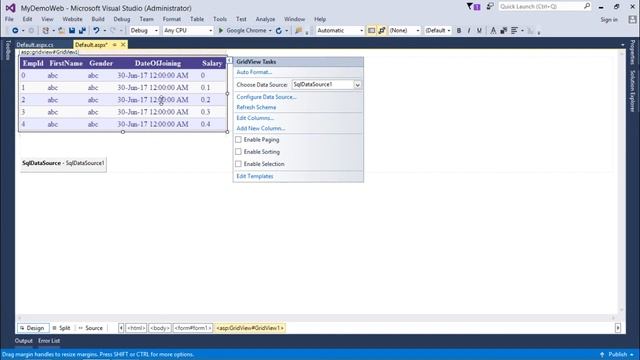Undo the last action
Viewport: 640px width, 360px height.
pyautogui.click(x=96, y=31)
